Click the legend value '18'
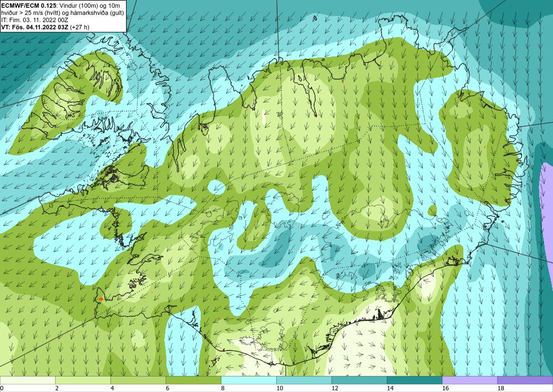The height and width of the screenshot is (392, 553). tap(501, 389)
